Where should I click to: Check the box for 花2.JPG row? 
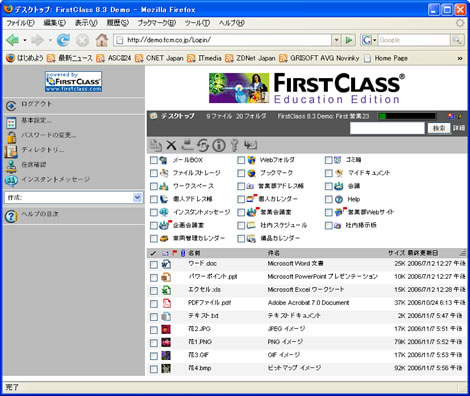tap(154, 330)
